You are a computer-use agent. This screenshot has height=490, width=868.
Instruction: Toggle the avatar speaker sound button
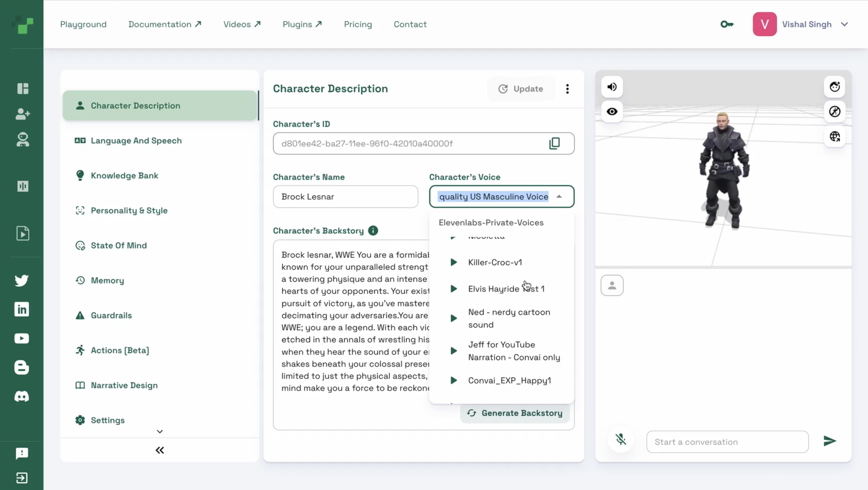[x=612, y=87]
